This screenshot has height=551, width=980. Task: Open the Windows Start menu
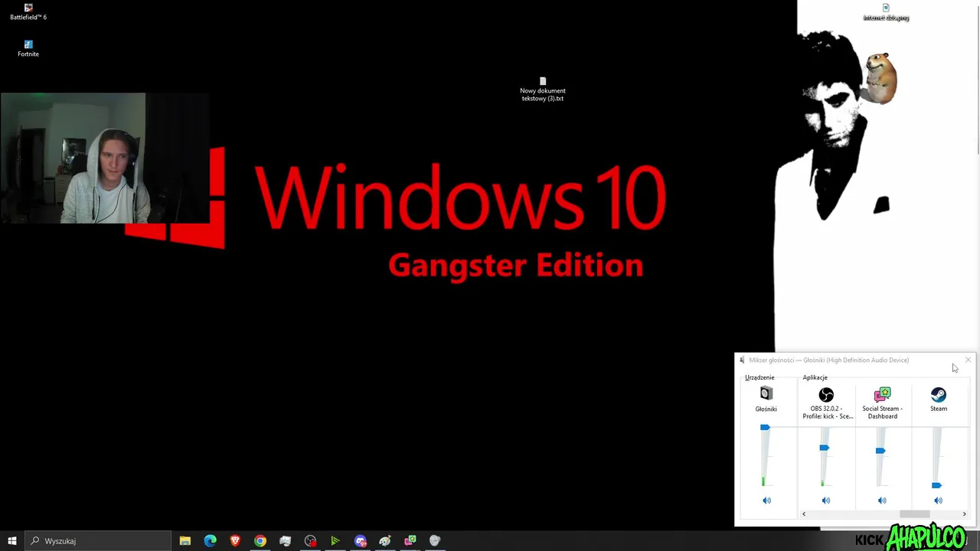tap(11, 541)
